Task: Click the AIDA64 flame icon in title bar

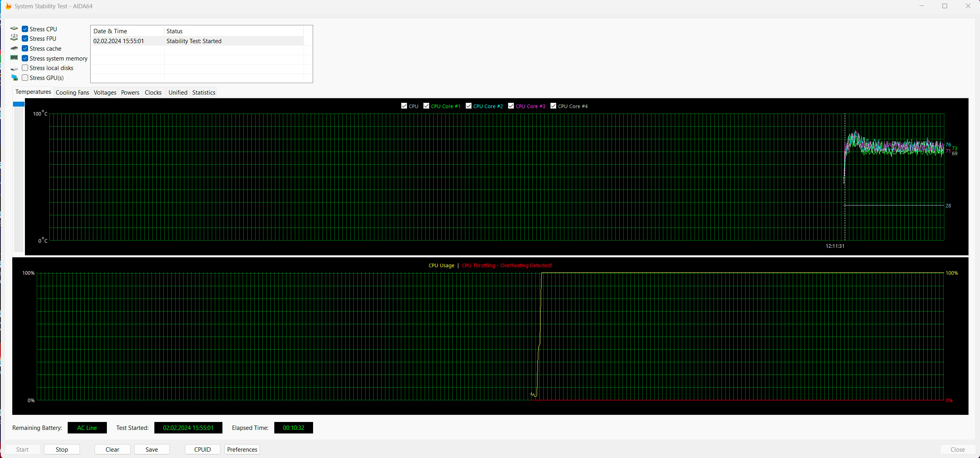Action: (x=8, y=6)
